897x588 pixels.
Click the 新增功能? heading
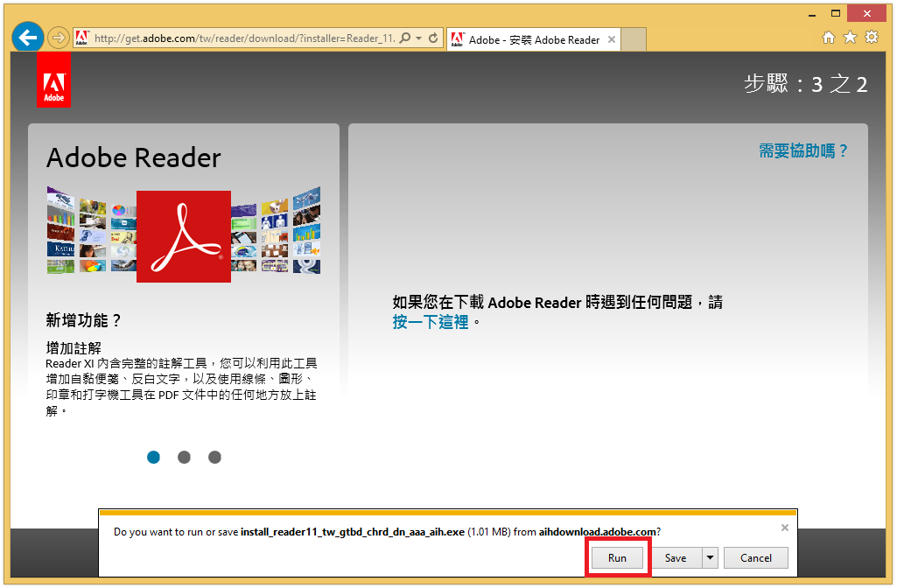click(x=83, y=320)
